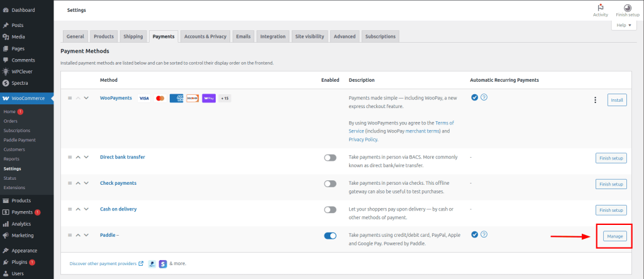Screen dimensions: 644x279
Task: Open the Integration tab
Action: click(273, 36)
